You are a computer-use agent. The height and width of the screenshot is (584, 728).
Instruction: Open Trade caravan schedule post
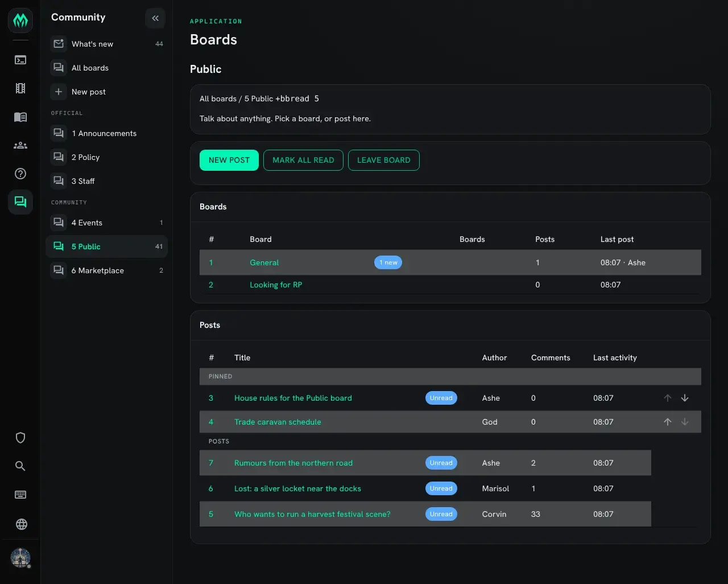tap(278, 422)
